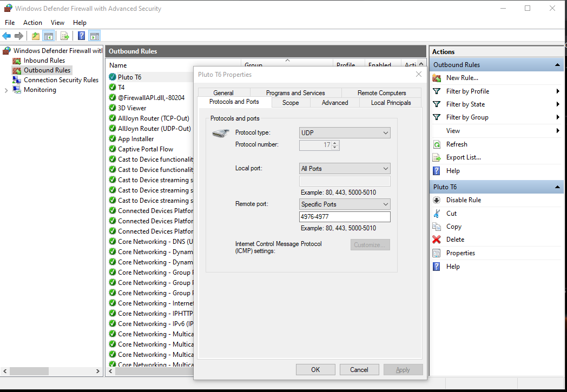Switch to the General tab

coord(223,92)
